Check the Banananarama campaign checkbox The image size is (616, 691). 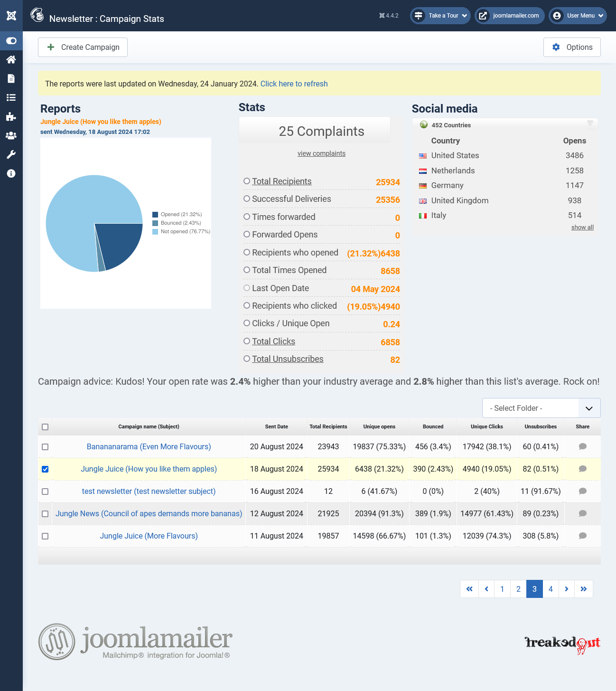tap(45, 447)
